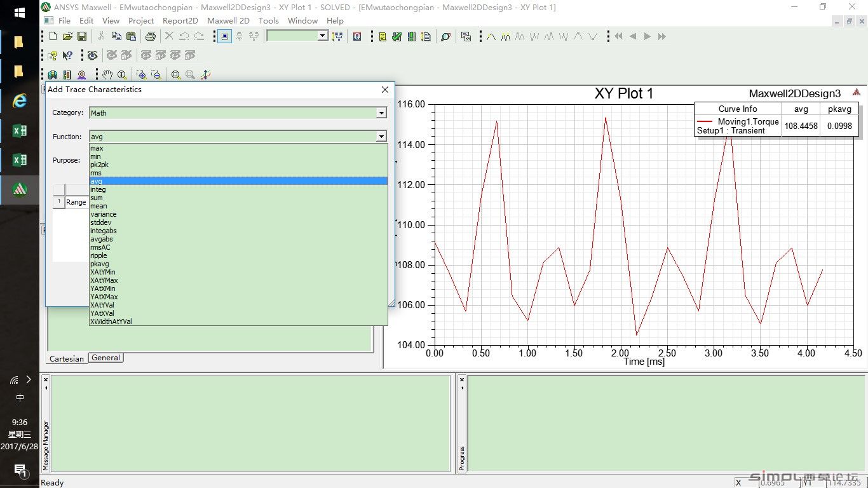Zoom out with marquee minus icon
This screenshot has width=868, height=488.
[x=156, y=74]
